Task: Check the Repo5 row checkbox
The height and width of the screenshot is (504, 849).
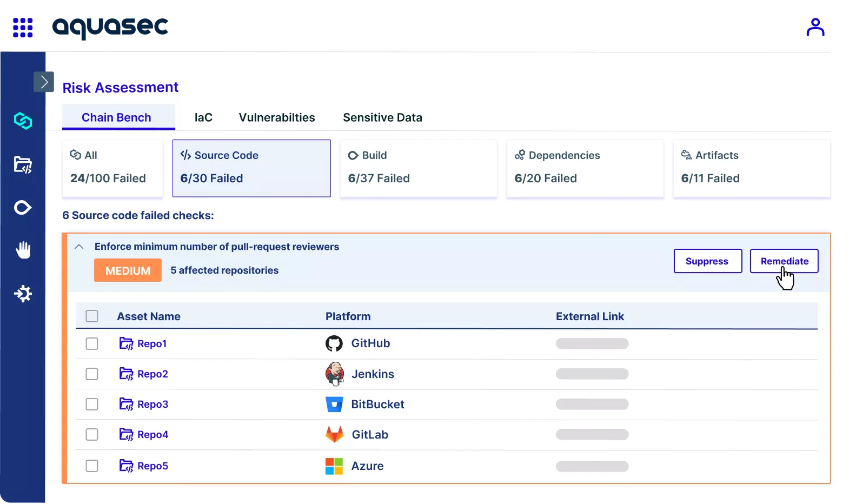Action: point(92,466)
